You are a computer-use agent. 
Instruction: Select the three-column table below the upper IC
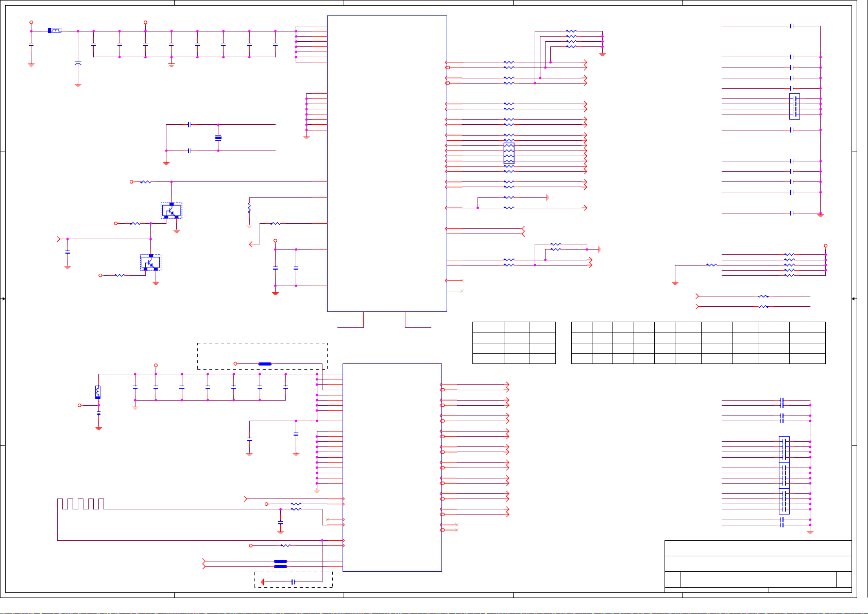[514, 343]
